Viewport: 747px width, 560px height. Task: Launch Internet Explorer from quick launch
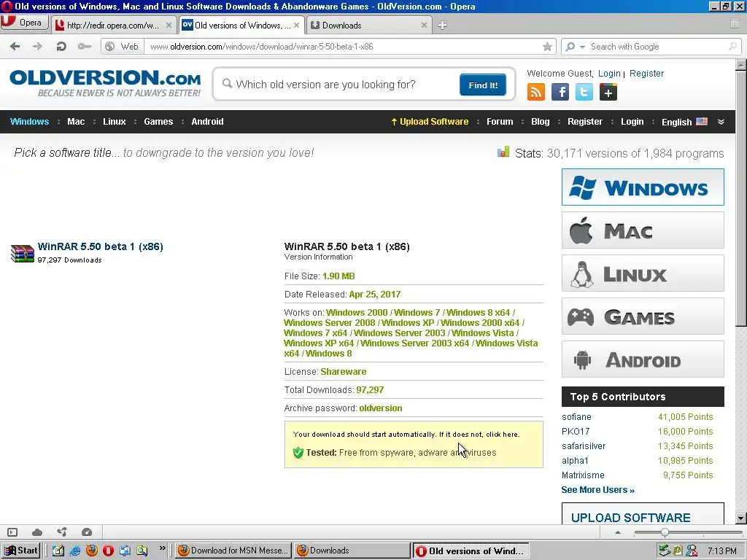[75, 551]
